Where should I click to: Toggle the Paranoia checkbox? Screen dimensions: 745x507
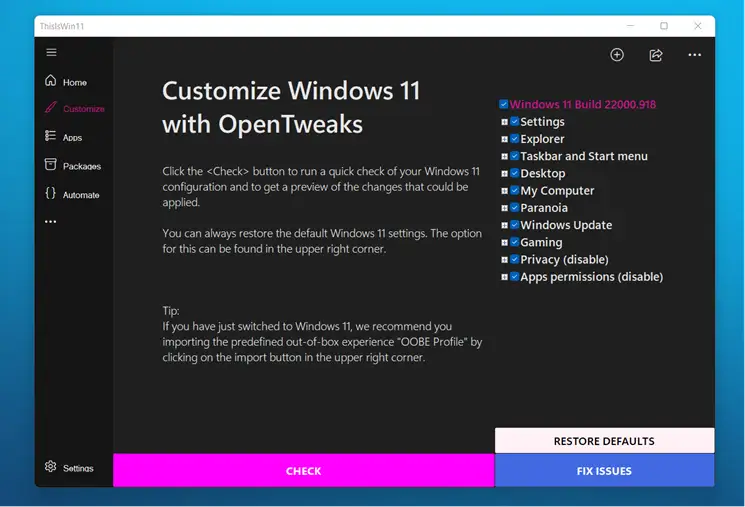[x=515, y=208]
